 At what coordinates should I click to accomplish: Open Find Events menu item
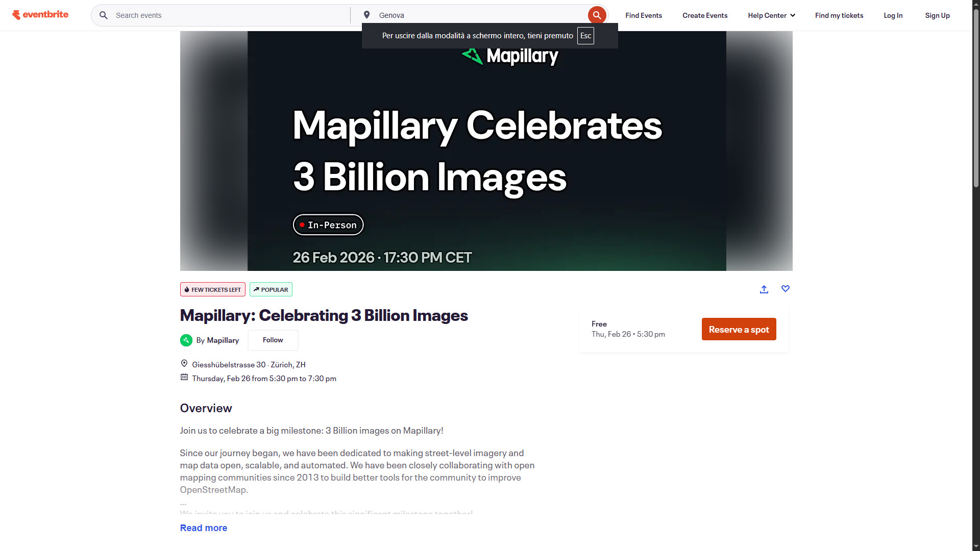coord(643,15)
